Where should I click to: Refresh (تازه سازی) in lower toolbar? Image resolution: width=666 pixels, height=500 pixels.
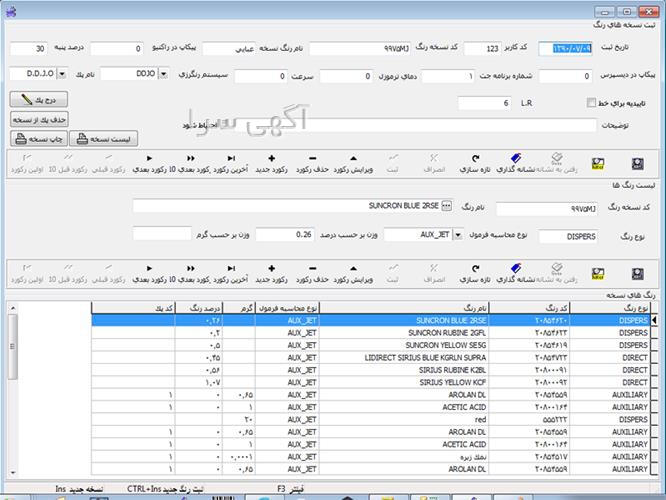click(475, 274)
